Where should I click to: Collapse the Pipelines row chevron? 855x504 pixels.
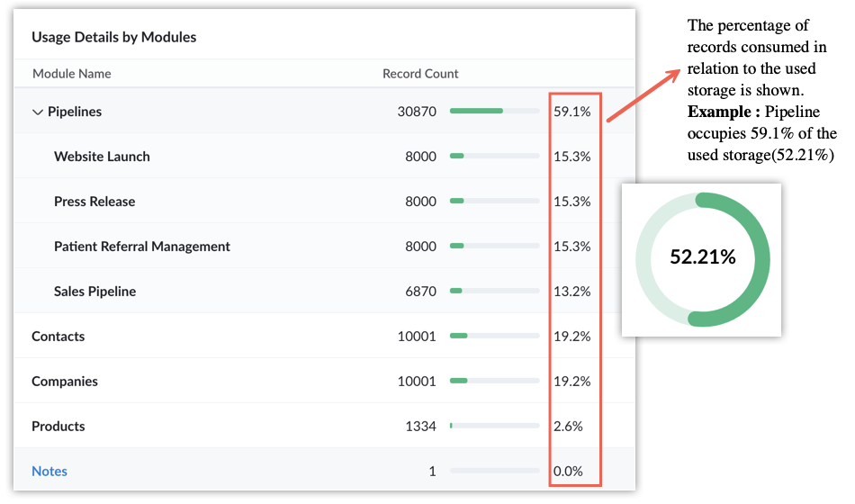(37, 112)
